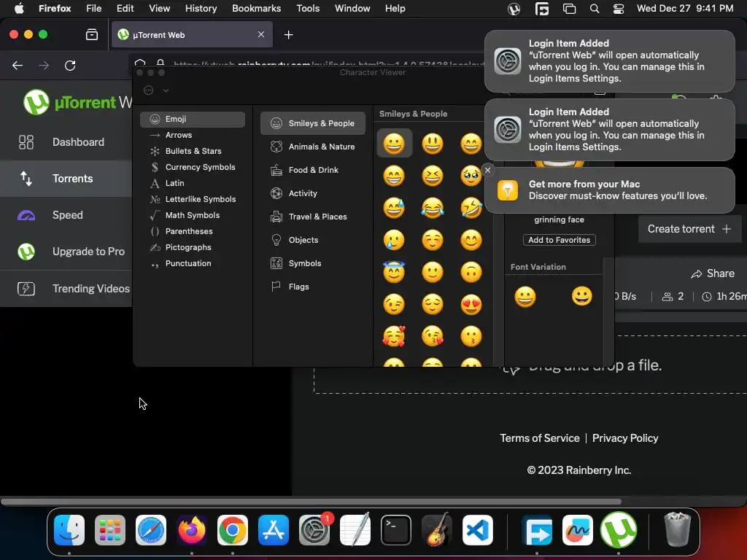This screenshot has width=747, height=560.
Task: Select the kissing heart emoji
Action: 433,336
